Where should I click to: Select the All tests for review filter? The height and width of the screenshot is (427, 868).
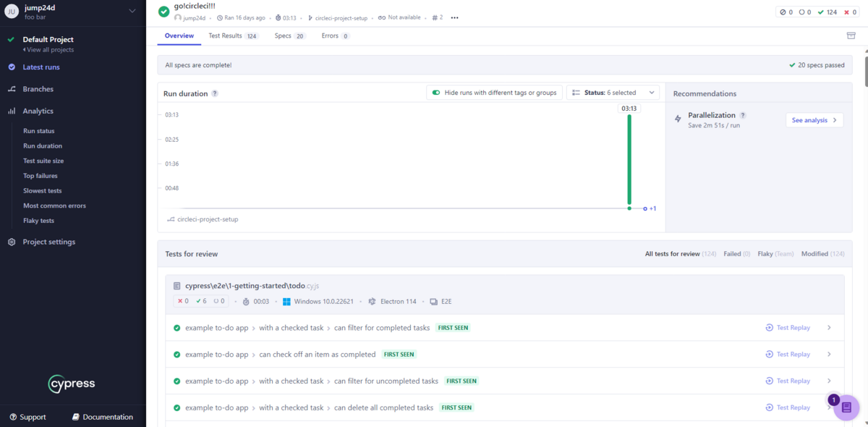pyautogui.click(x=680, y=254)
